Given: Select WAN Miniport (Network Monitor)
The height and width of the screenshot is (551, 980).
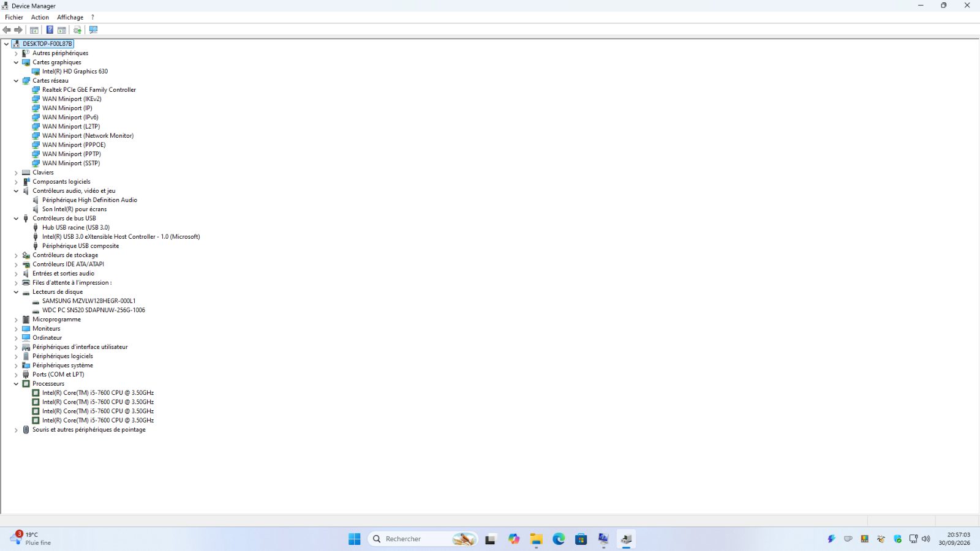Looking at the screenshot, I should coord(88,136).
